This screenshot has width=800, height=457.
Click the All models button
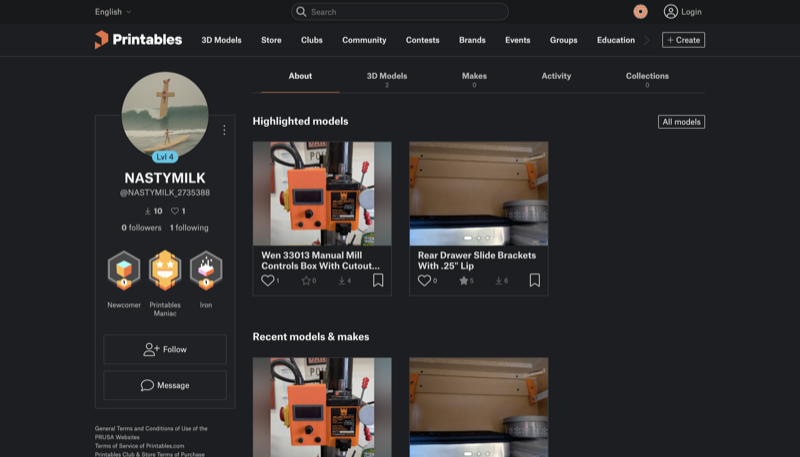(x=681, y=122)
